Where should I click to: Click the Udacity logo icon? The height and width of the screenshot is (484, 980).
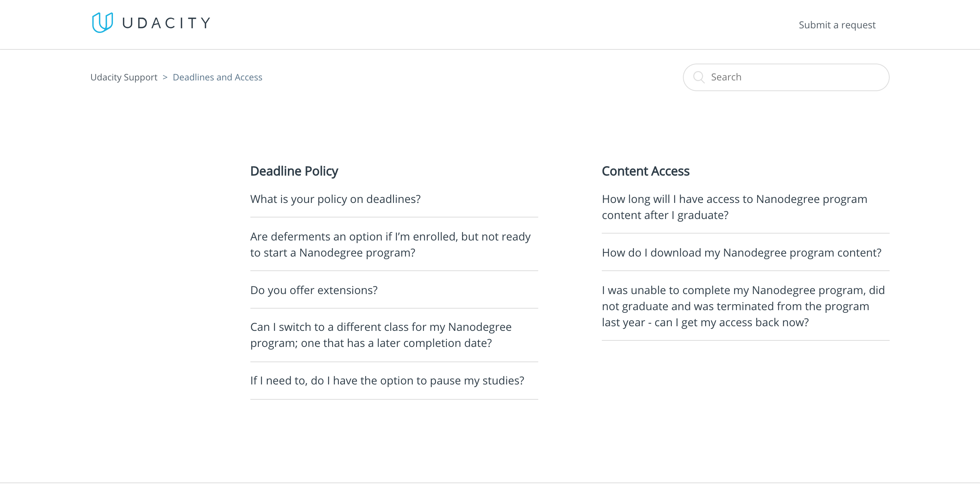pos(102,23)
